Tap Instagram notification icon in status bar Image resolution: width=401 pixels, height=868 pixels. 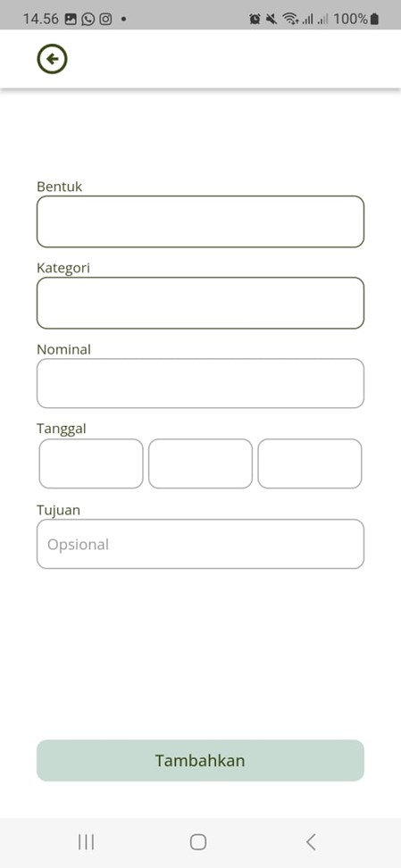pos(105,19)
